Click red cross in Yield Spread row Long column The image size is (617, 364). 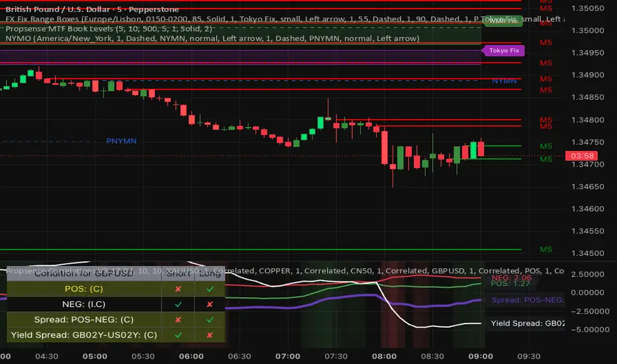210,335
